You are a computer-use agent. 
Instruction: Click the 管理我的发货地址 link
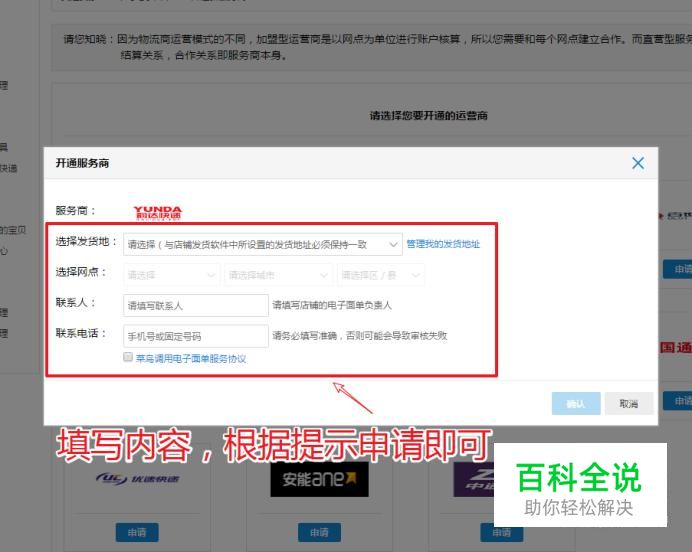pos(443,244)
